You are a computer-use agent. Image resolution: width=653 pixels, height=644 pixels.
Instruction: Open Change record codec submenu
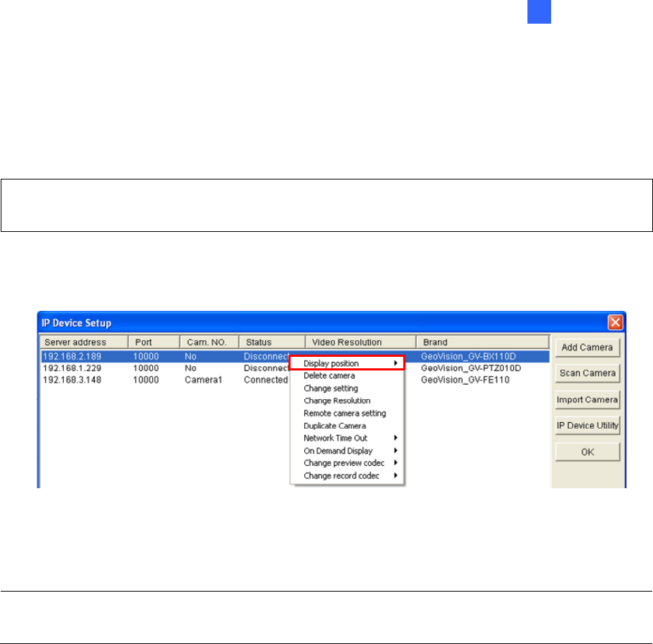click(x=347, y=476)
